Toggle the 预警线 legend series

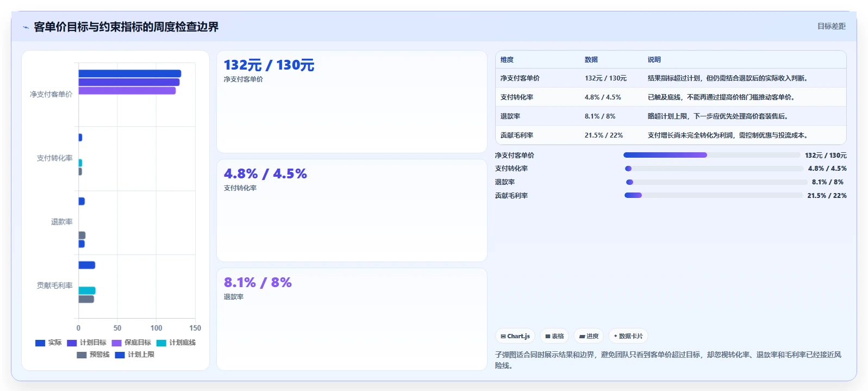tap(93, 355)
